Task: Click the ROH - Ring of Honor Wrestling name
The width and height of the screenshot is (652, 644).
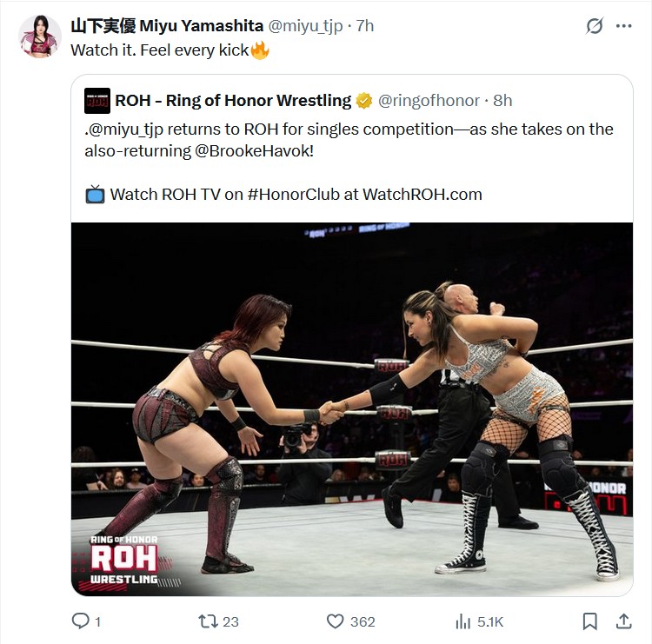Action: point(233,101)
